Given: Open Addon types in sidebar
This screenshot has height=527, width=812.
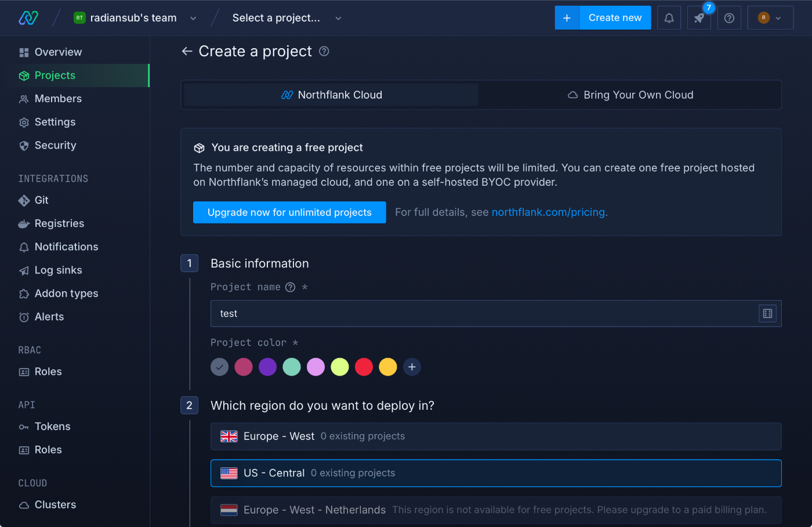Looking at the screenshot, I should coord(75,294).
